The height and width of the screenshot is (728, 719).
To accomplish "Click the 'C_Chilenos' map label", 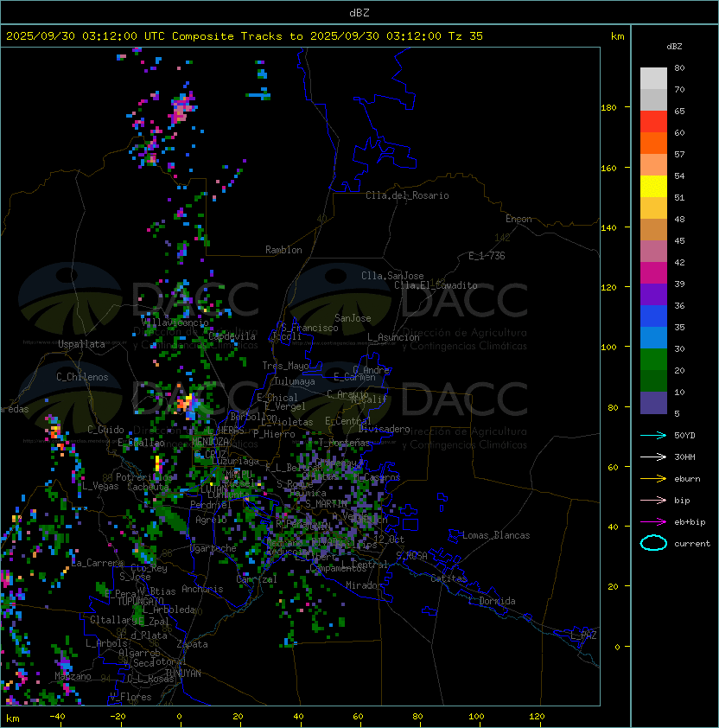I will click(82, 377).
